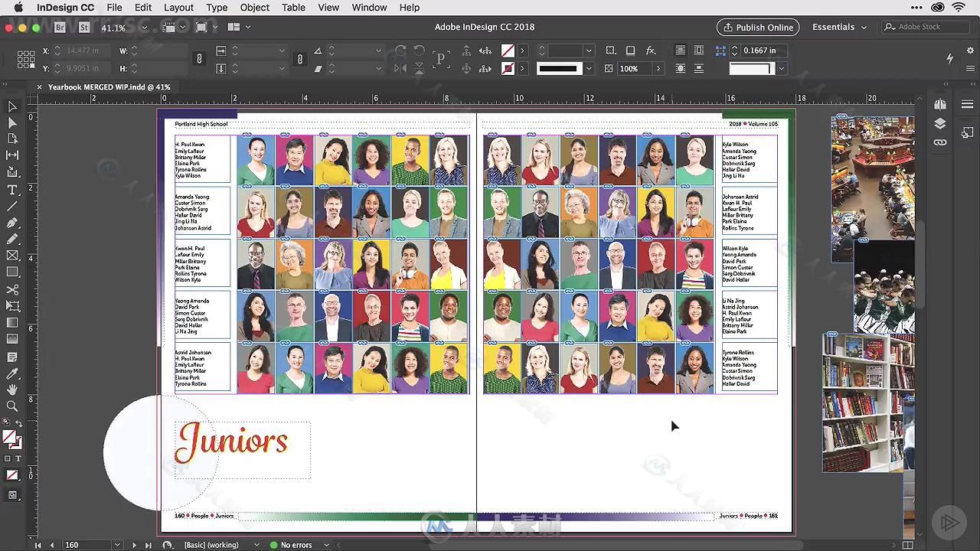The width and height of the screenshot is (980, 551).
Task: Toggle Apply None color button
Action: pos(11,475)
